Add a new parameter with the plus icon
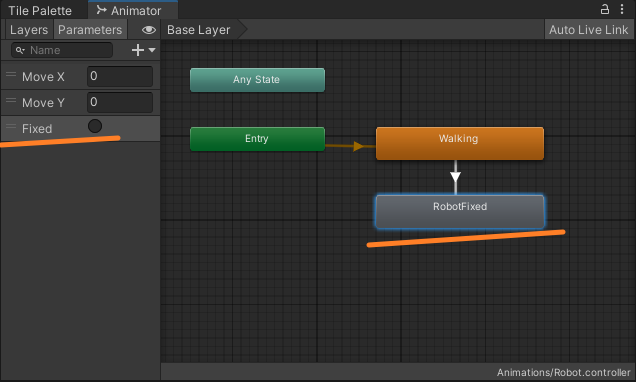This screenshot has height=382, width=636. [x=138, y=50]
